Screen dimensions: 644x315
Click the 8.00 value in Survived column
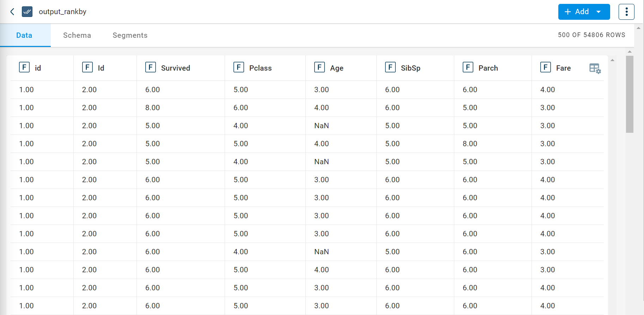pos(152,108)
